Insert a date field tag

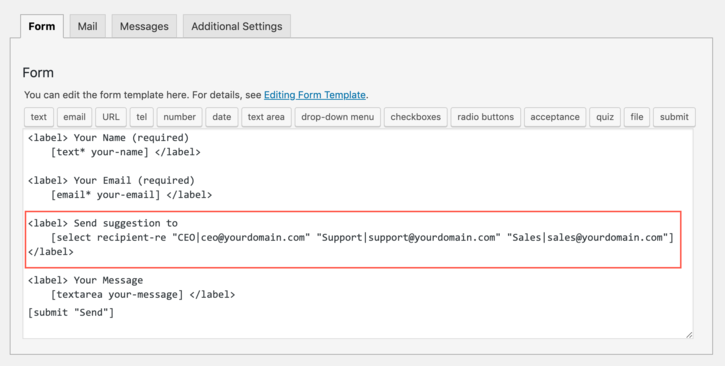[222, 117]
